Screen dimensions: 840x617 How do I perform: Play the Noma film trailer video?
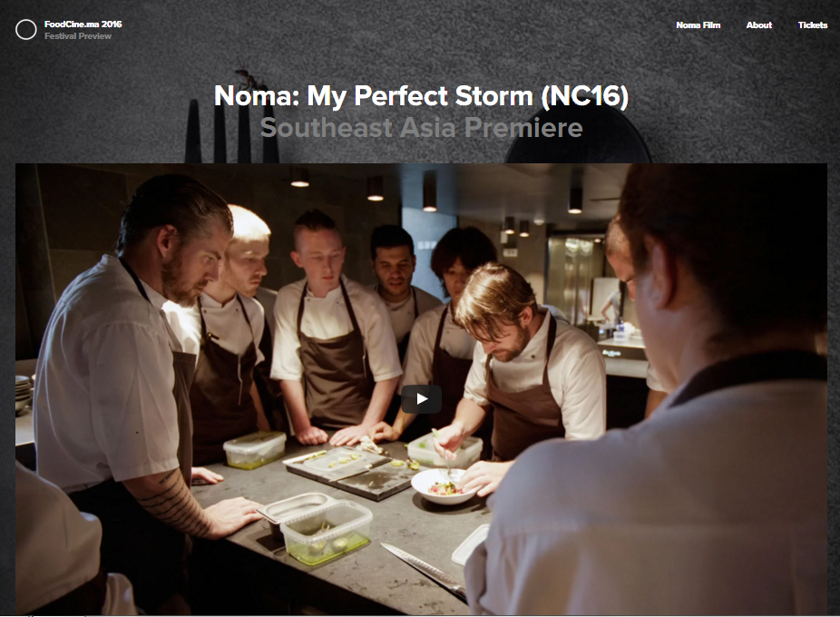(x=422, y=399)
